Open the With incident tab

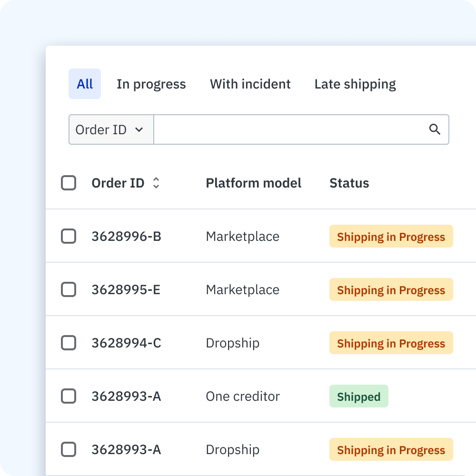pos(250,84)
